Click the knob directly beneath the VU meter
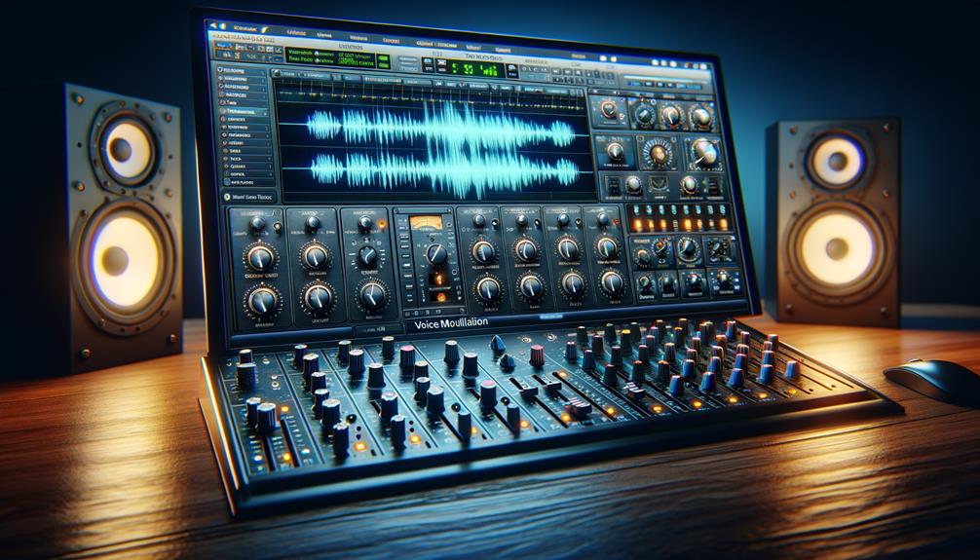Screen dimensions: 980x560 (x=436, y=253)
